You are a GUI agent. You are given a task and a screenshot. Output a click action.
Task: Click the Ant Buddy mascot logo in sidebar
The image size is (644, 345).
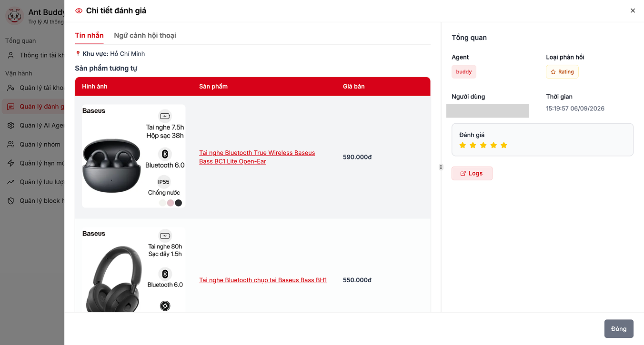[15, 15]
